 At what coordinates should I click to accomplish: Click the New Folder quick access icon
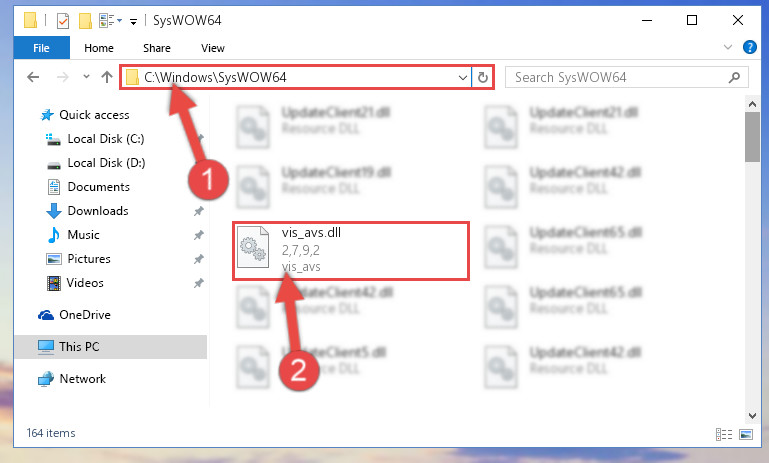pyautogui.click(x=85, y=21)
